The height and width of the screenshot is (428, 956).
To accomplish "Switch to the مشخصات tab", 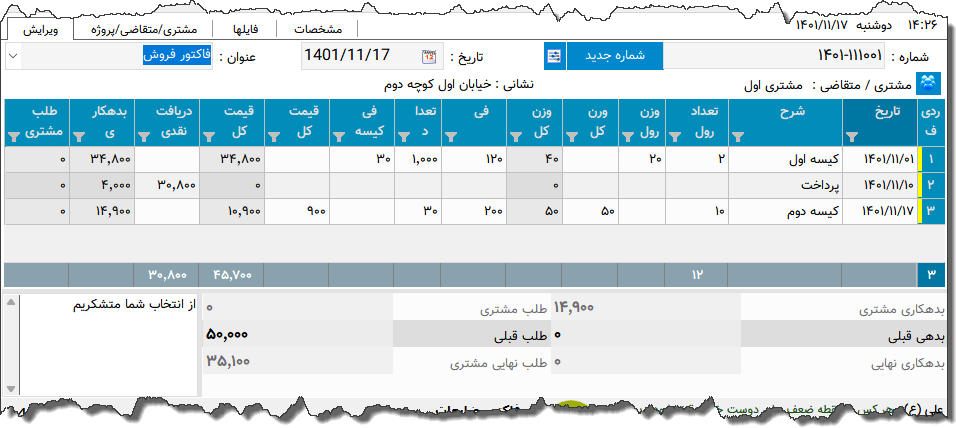I will click(320, 29).
